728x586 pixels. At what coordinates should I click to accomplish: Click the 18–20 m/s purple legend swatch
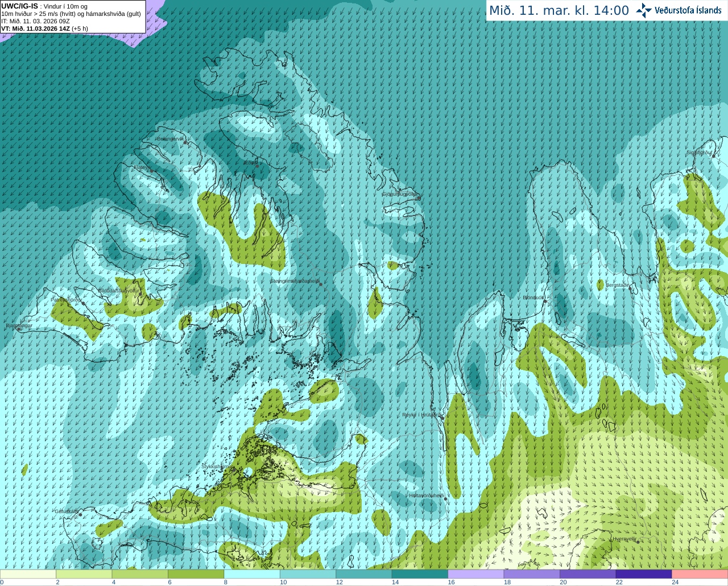(532, 574)
